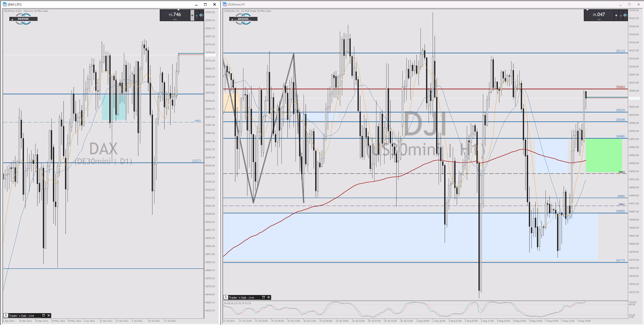The image size is (644, 325).
Task: Expand the corner arrow on US30mini clock widget
Action: click(x=232, y=20)
